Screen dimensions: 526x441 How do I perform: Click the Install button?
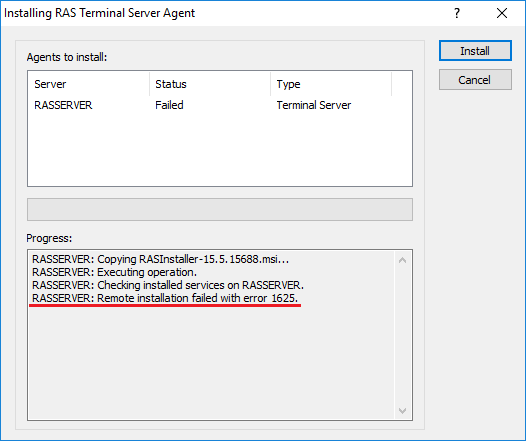click(475, 51)
